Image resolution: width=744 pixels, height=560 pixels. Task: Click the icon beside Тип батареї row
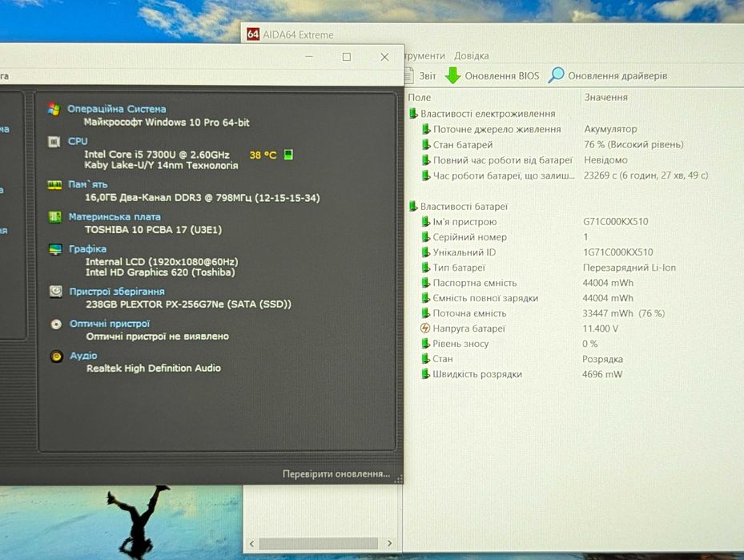[425, 268]
